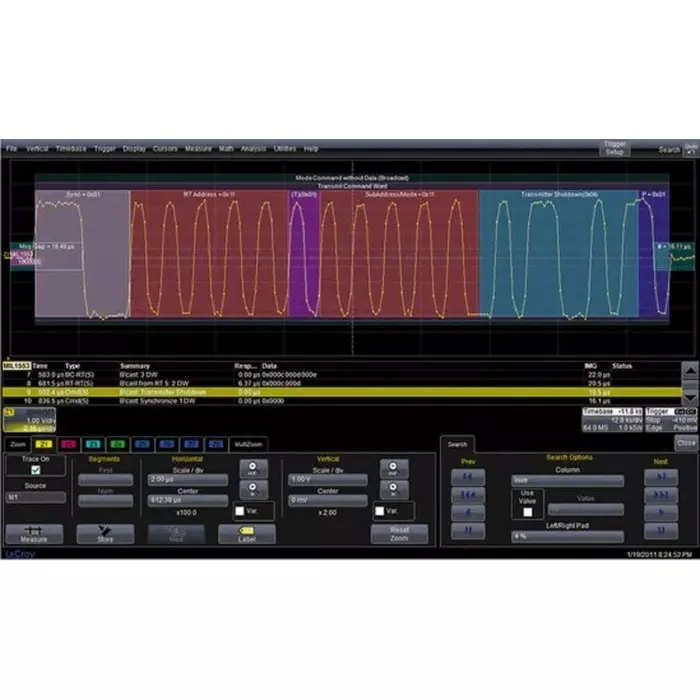This screenshot has height=700, width=700.
Task: Click the Vertical Center field
Action: pos(328,500)
